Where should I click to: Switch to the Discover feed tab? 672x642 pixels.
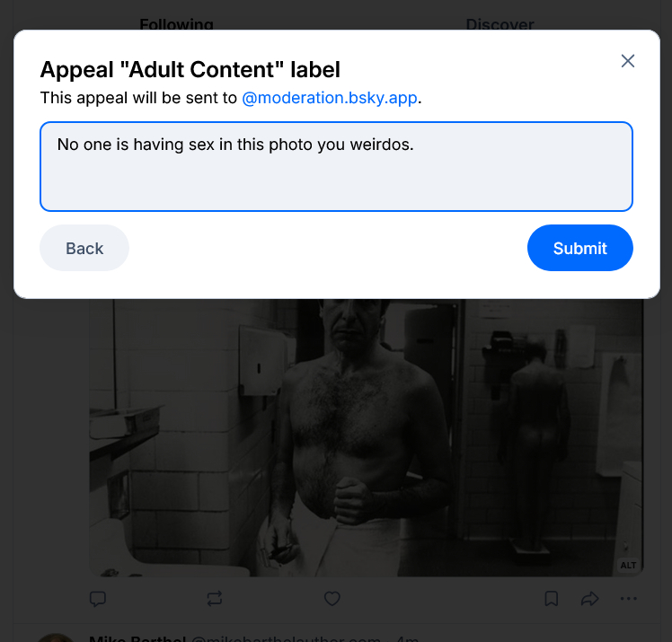500,24
